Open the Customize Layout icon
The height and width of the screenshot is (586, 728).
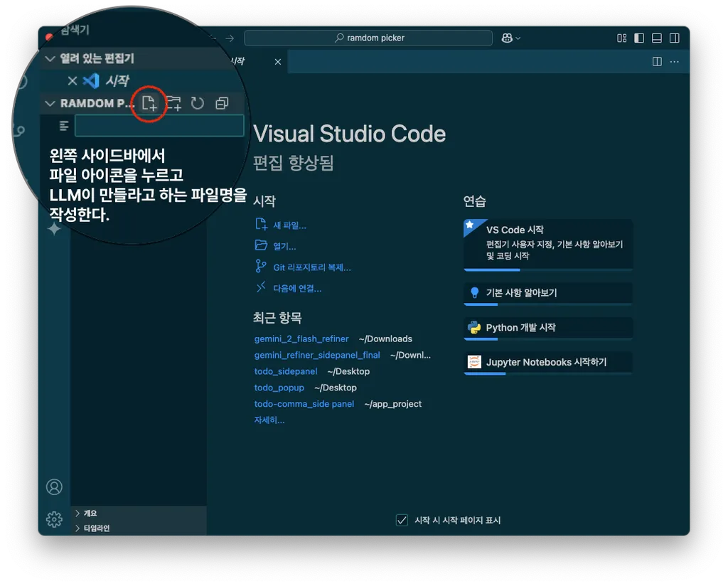[621, 38]
